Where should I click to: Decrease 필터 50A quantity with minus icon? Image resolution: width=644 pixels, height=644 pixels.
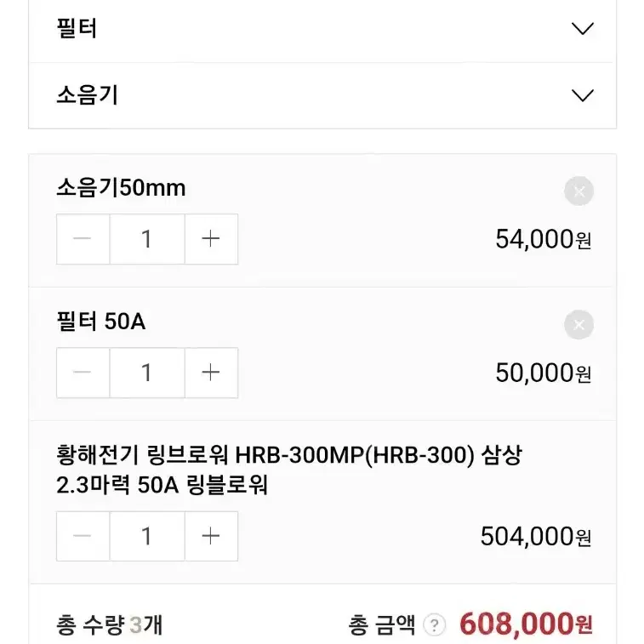[x=83, y=373]
